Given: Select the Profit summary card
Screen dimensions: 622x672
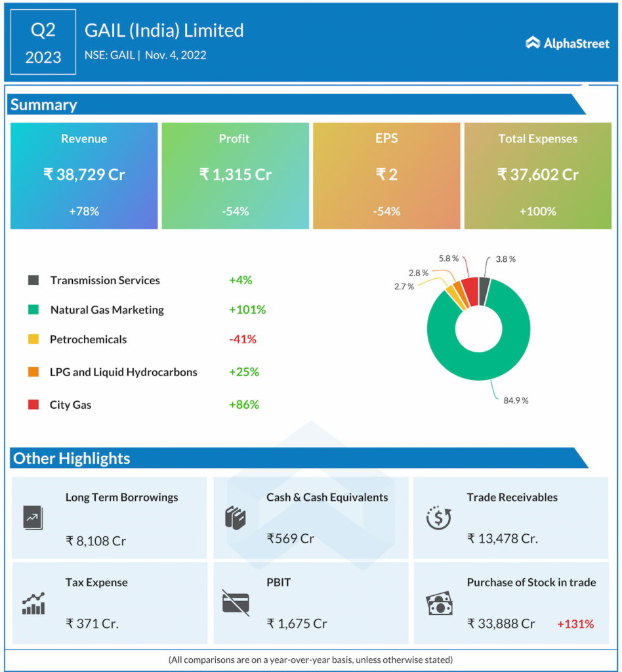Looking at the screenshot, I should pos(235,175).
